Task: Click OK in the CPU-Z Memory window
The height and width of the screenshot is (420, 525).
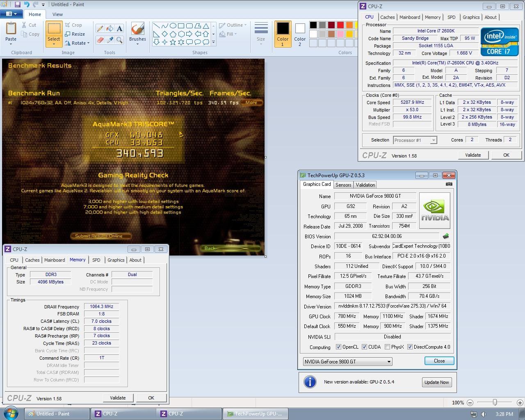Action: [x=151, y=398]
